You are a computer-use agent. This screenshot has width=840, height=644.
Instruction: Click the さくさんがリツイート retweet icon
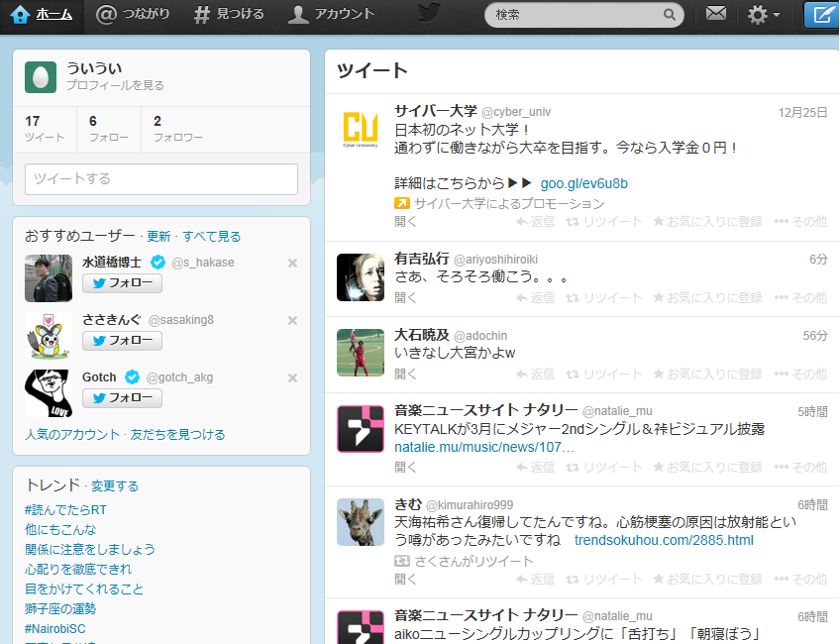(x=402, y=561)
